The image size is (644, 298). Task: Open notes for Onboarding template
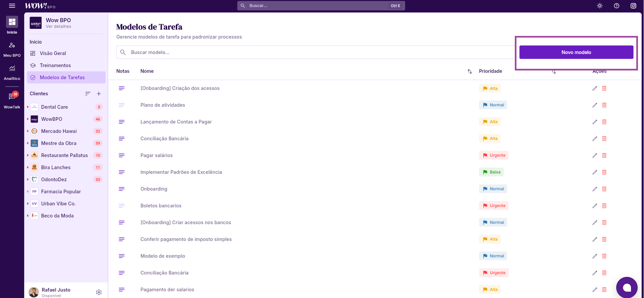[121, 189]
